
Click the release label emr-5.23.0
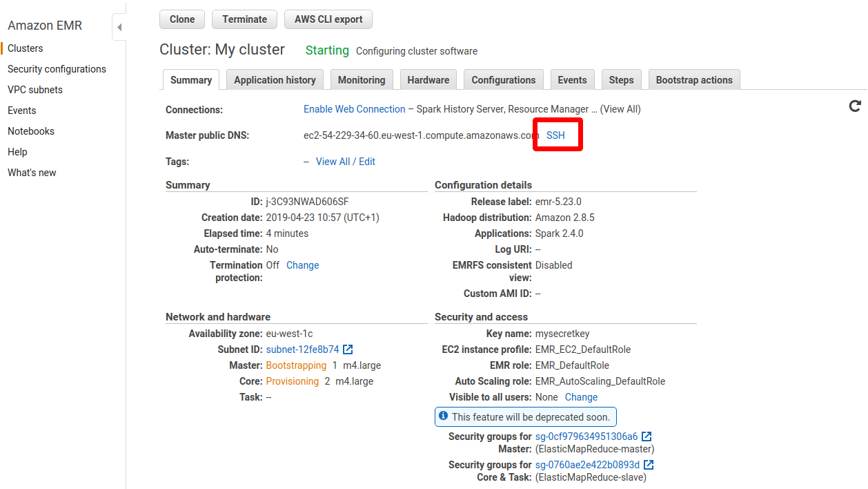[558, 202]
